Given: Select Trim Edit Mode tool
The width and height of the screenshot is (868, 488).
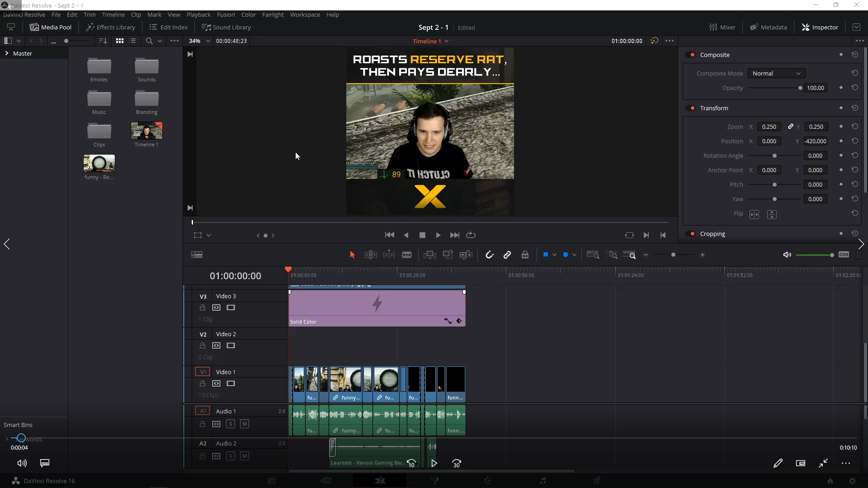Looking at the screenshot, I should 370,255.
